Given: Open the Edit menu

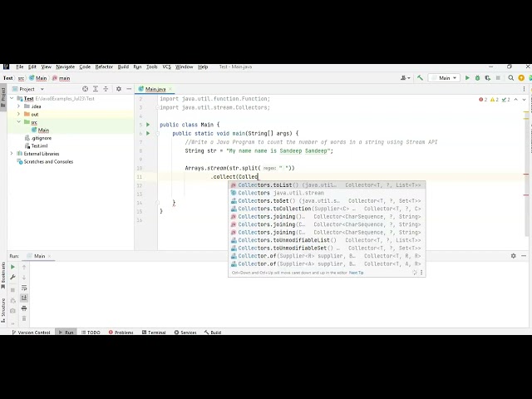Looking at the screenshot, I should pos(32,66).
